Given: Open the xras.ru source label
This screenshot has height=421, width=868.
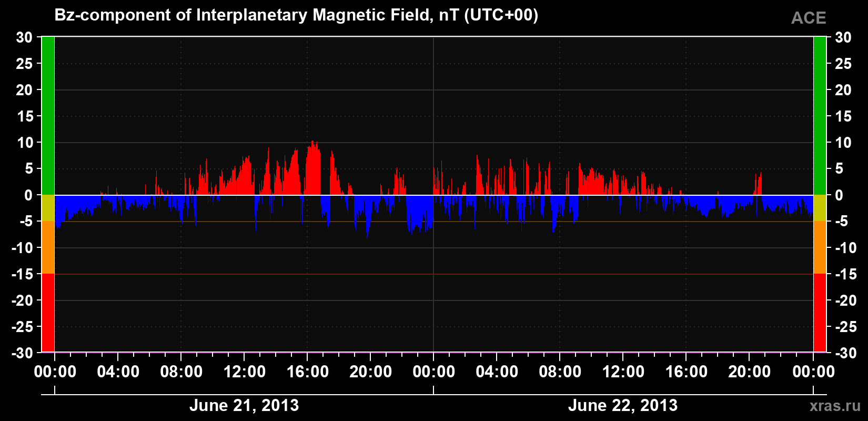Looking at the screenshot, I should (835, 406).
